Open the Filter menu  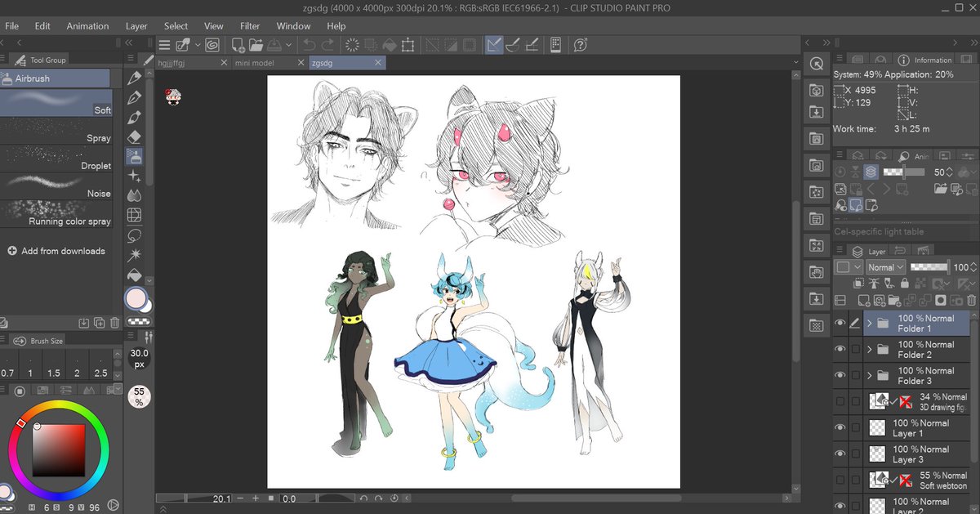[250, 26]
